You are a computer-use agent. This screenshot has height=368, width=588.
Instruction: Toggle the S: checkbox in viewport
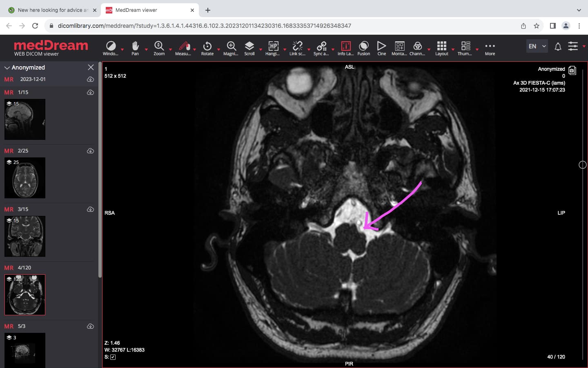(x=113, y=357)
